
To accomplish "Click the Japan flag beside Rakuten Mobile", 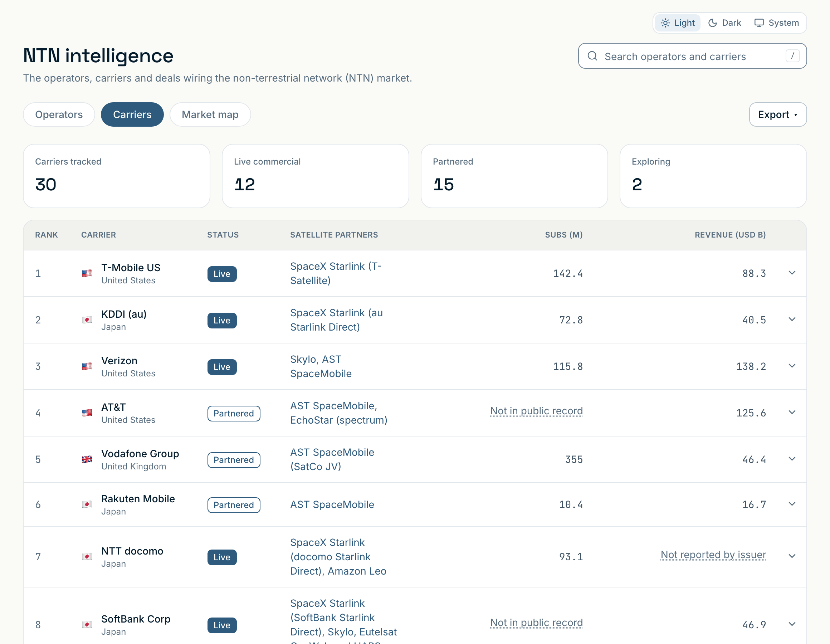I will point(87,504).
